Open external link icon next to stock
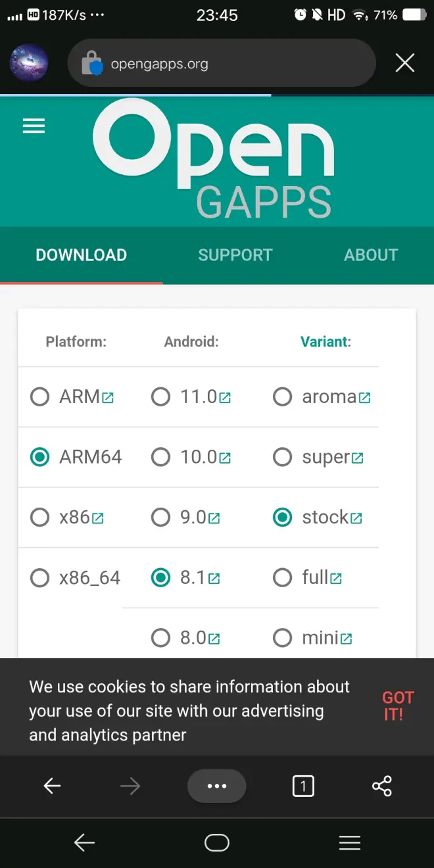The width and height of the screenshot is (434, 868). [x=356, y=518]
